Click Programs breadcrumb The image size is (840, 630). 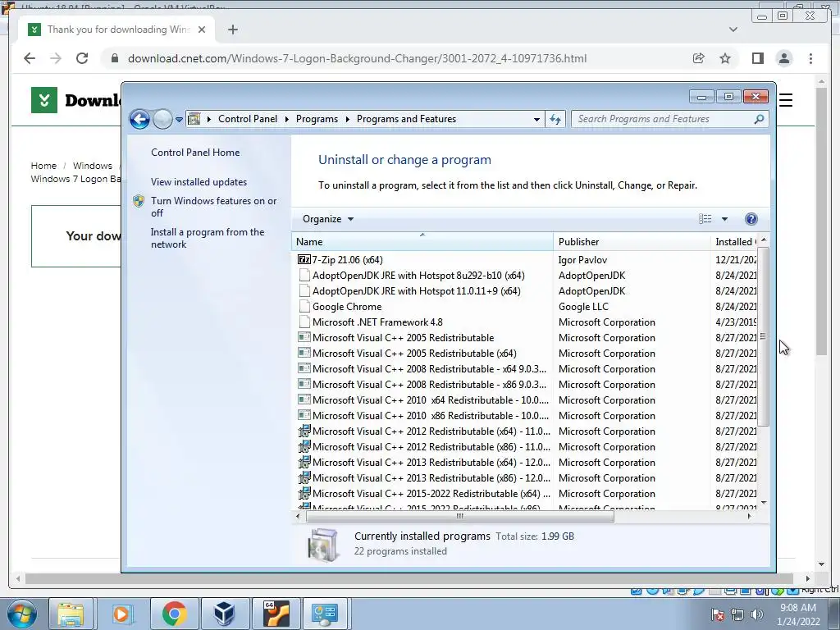pos(317,119)
